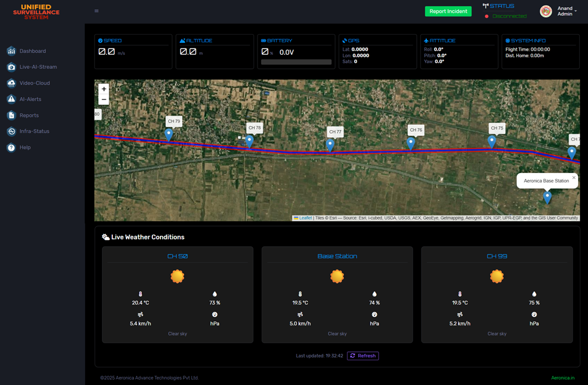Open the Live-AI-Stream page
The height and width of the screenshot is (385, 588).
[38, 67]
